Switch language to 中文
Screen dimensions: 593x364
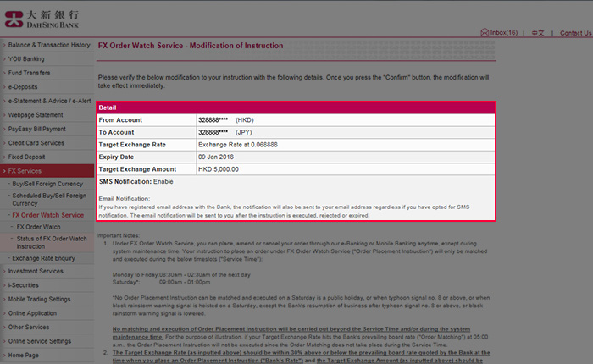click(538, 33)
